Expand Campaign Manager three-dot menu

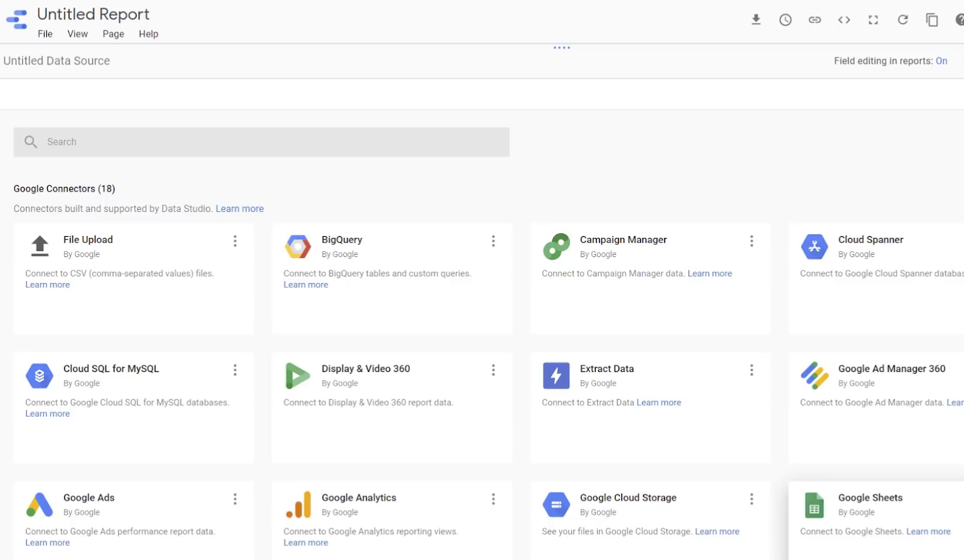click(751, 241)
